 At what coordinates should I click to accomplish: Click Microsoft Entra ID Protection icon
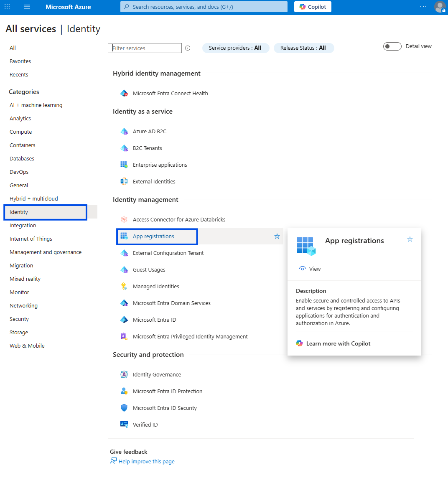124,391
